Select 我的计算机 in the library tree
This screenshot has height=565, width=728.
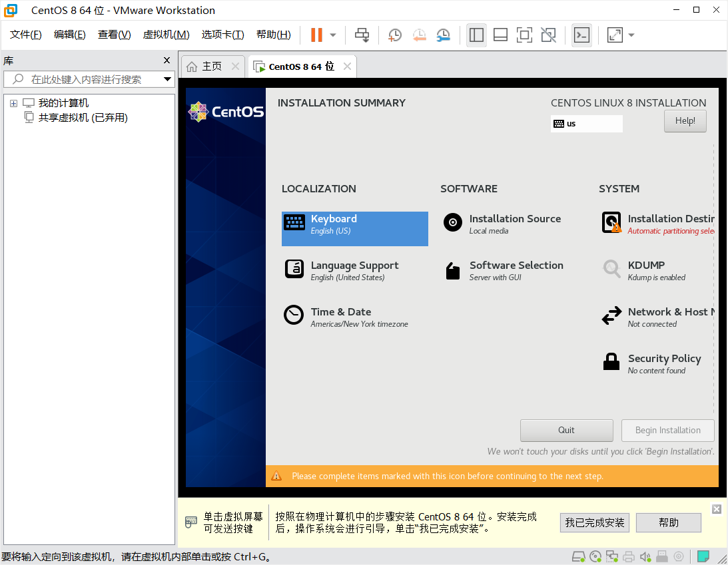(63, 103)
